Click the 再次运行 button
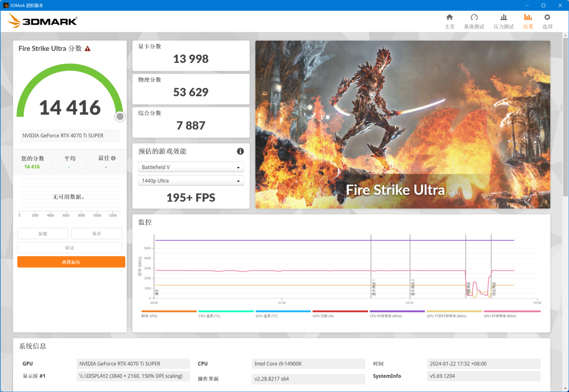569x392 pixels. pyautogui.click(x=70, y=262)
